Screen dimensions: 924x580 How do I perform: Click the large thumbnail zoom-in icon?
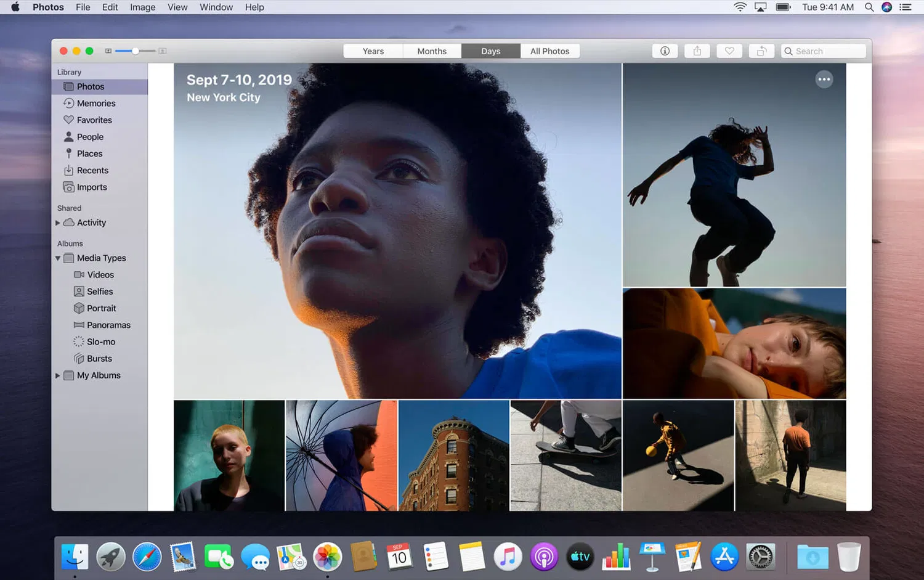tap(163, 51)
